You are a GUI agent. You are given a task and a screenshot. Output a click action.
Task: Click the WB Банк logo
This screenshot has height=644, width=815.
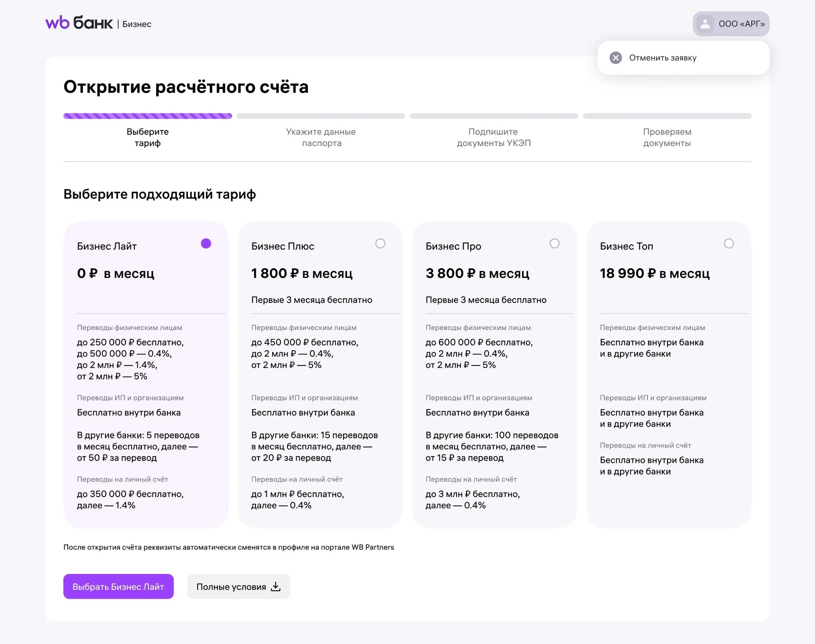coord(79,23)
